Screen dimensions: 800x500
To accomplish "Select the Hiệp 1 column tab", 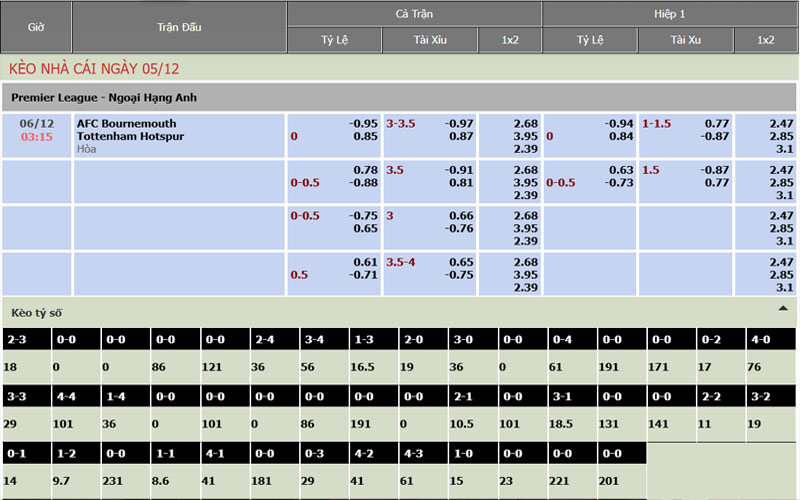I will coord(669,14).
